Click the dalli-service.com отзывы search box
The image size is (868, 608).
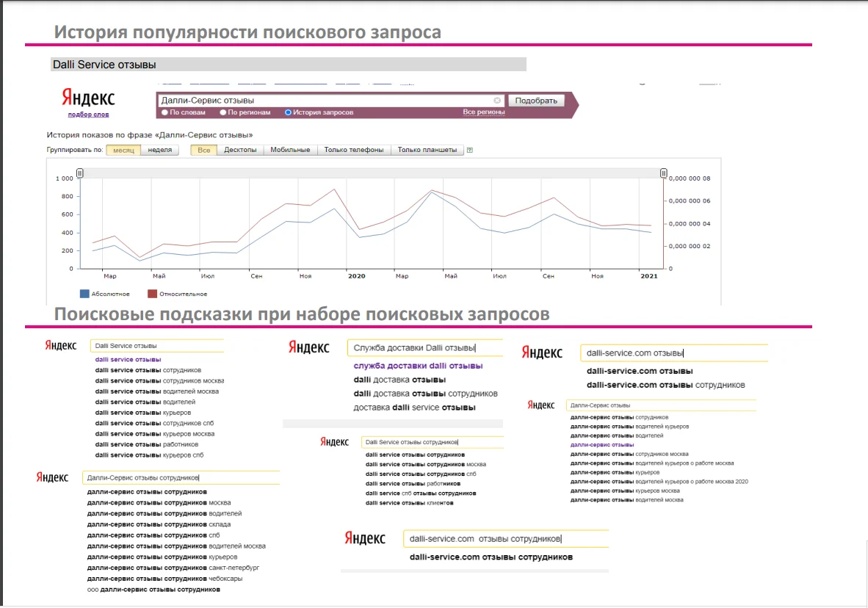[673, 352]
